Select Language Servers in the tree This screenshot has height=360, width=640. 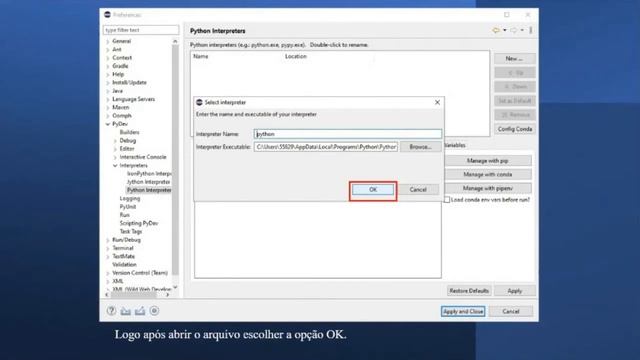pos(133,99)
